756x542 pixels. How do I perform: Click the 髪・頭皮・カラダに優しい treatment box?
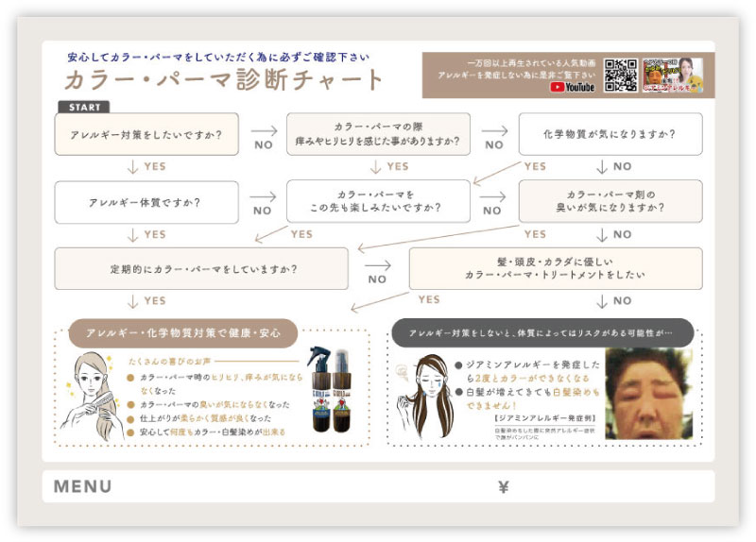pos(555,269)
